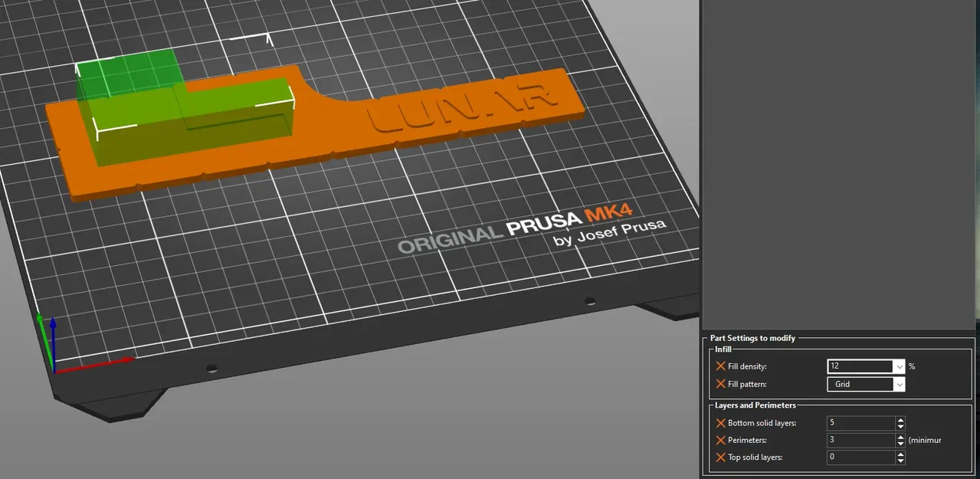Click the "Bottom solid layers:" label

(762, 423)
